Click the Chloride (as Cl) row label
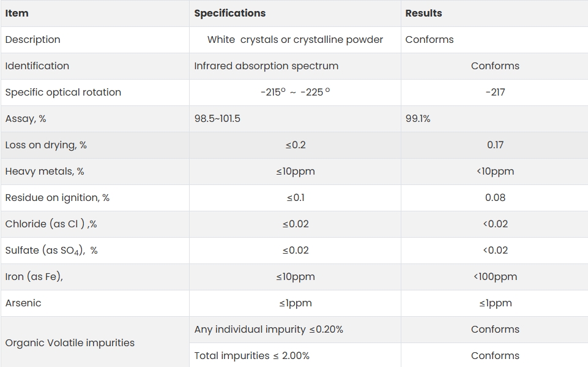Viewport: 588px width, 367px height. point(51,224)
